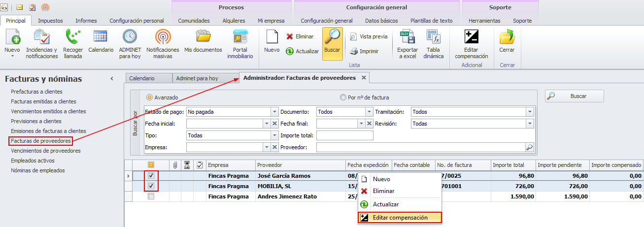This screenshot has height=227, width=644.
Task: Toggle the select-all header checkbox
Action: (151, 165)
